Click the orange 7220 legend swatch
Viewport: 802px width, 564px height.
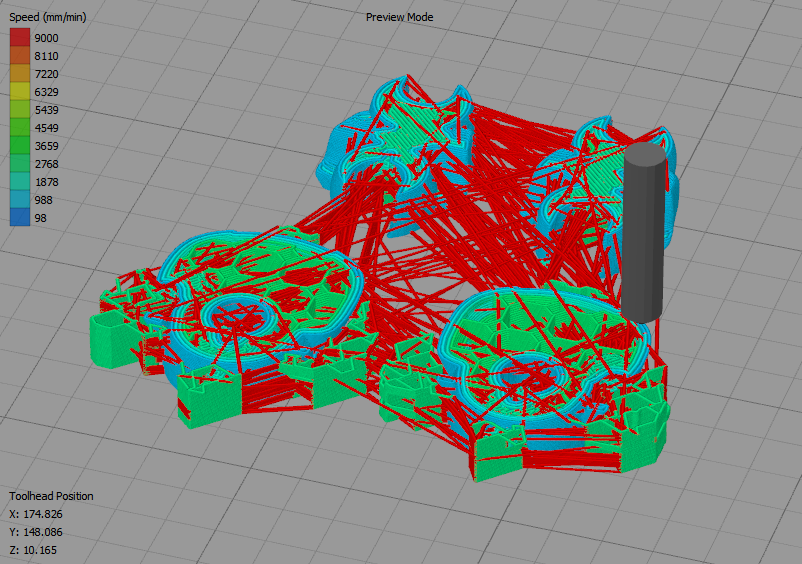pos(20,74)
